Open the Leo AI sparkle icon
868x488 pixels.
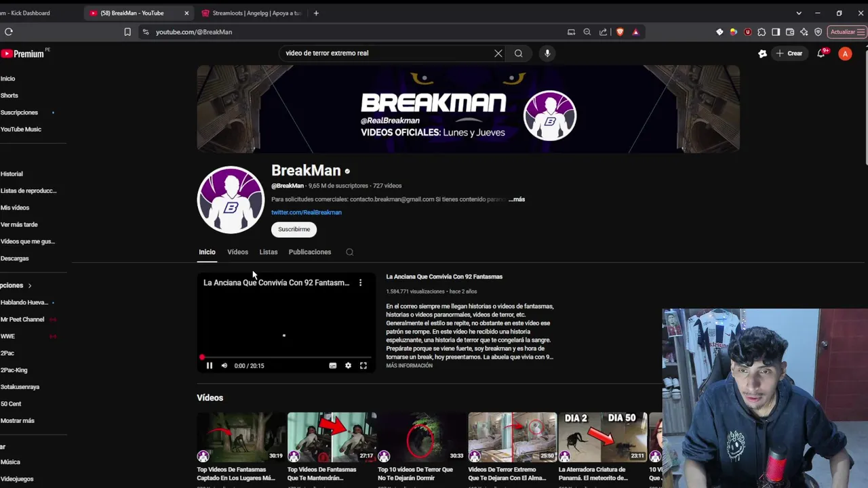pos(804,32)
